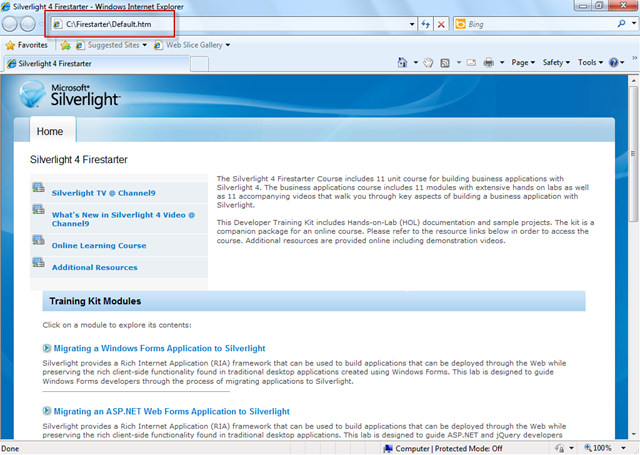
Task: Open Silverlight TV @ Channel9 link
Action: click(103, 193)
